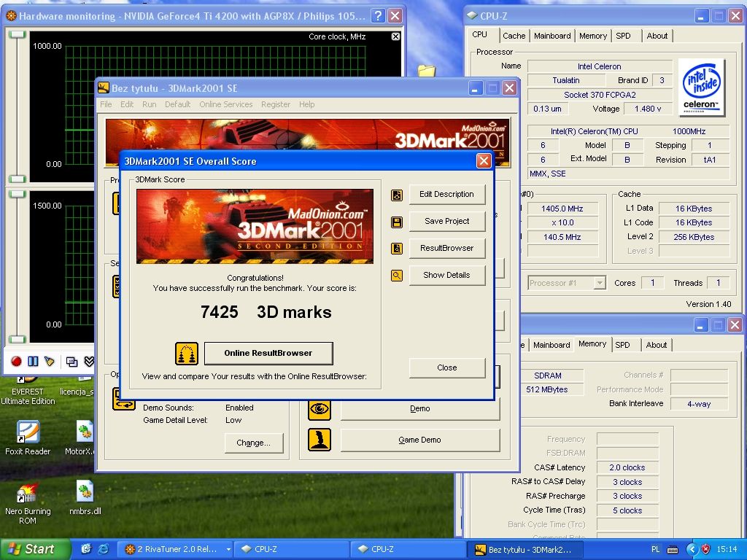Click the Game Demo button

click(x=419, y=440)
